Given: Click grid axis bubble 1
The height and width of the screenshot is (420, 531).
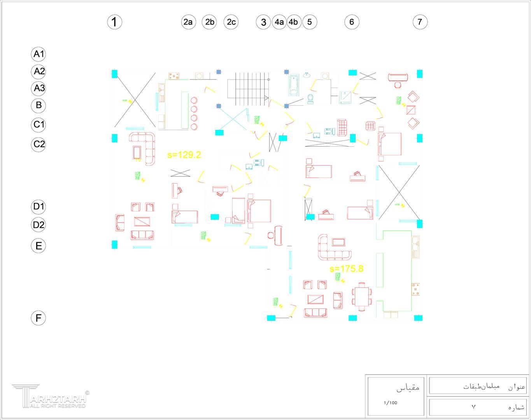Looking at the screenshot, I should click(114, 22).
